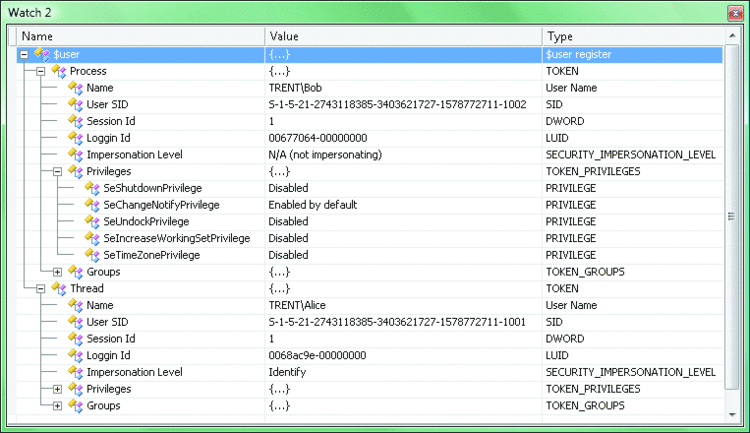Click the vertical scrollbar thumb

(732, 217)
